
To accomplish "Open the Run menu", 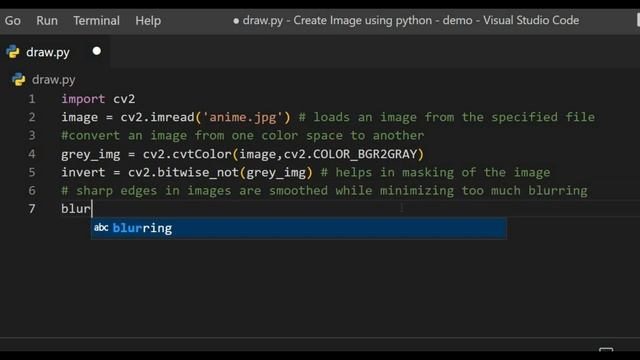I will coord(47,20).
